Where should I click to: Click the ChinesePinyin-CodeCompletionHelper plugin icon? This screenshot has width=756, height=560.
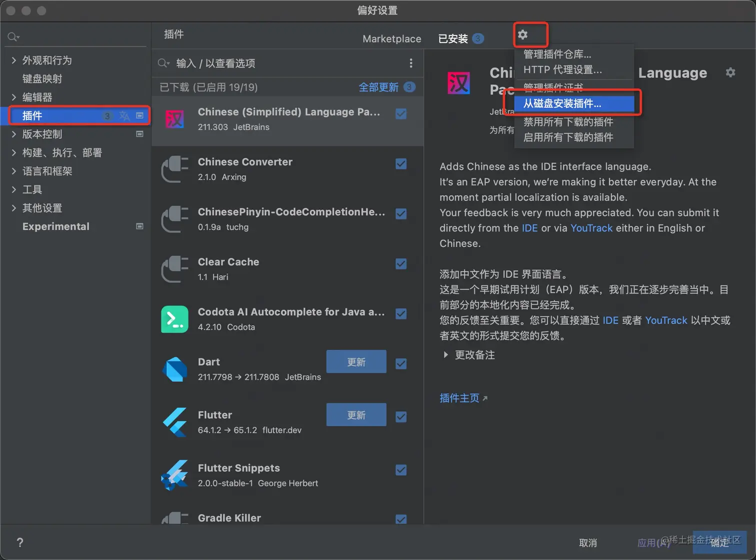[x=174, y=219]
